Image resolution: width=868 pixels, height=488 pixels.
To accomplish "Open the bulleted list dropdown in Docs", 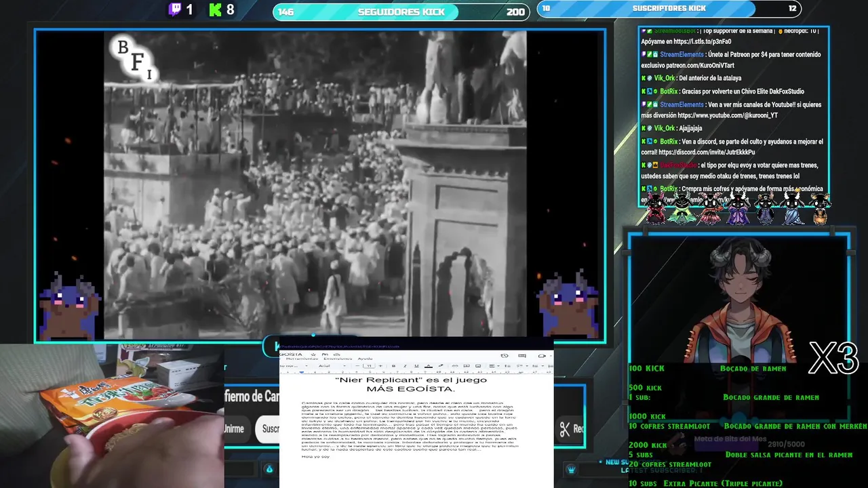I will 538,366.
